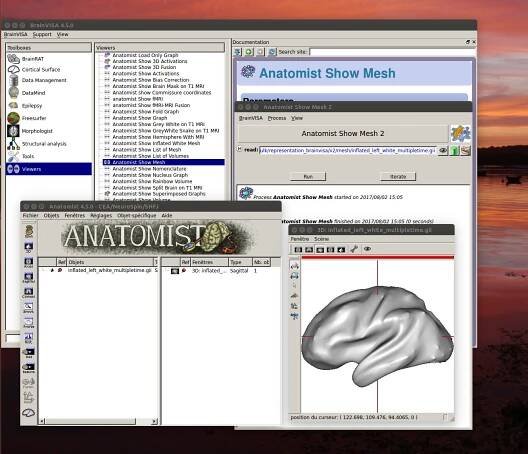528x454 pixels.
Task: Open the Objets menu in Anatomist
Action: click(x=52, y=216)
